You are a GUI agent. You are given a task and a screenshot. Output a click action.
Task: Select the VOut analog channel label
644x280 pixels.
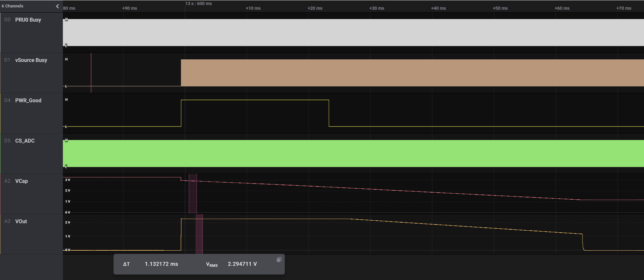coord(21,222)
